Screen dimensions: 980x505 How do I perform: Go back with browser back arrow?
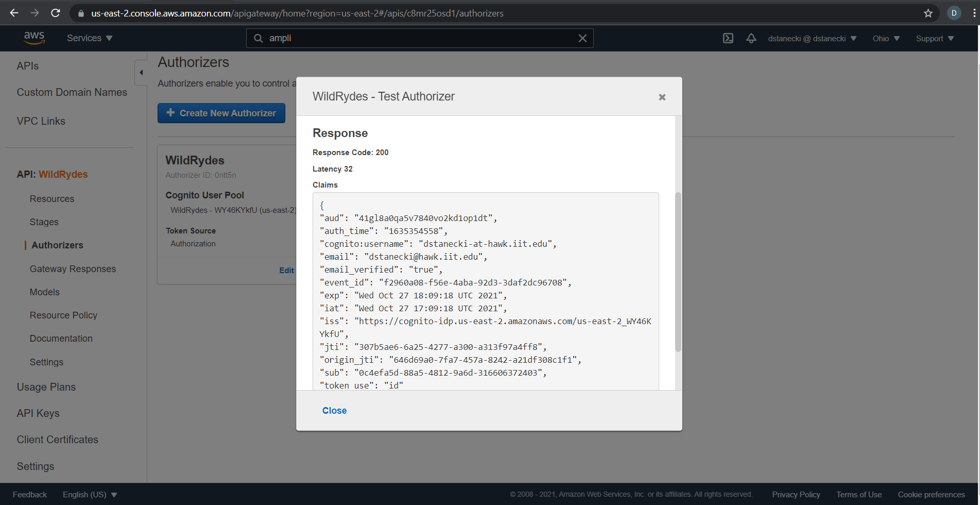(14, 13)
